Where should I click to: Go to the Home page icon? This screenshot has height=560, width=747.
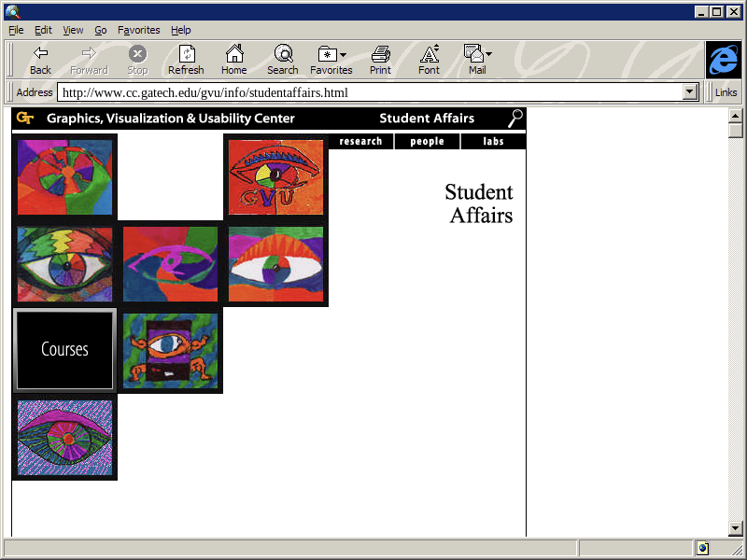pyautogui.click(x=233, y=60)
